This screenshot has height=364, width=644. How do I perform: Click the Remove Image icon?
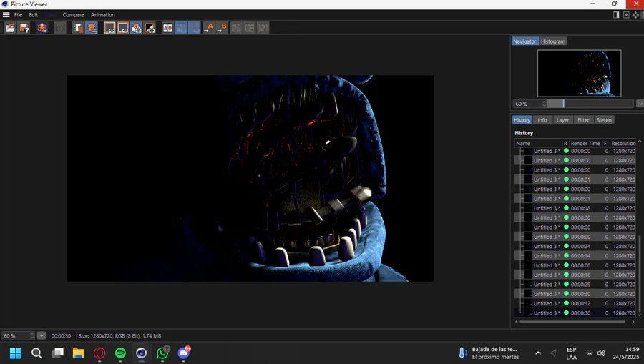tap(78, 28)
